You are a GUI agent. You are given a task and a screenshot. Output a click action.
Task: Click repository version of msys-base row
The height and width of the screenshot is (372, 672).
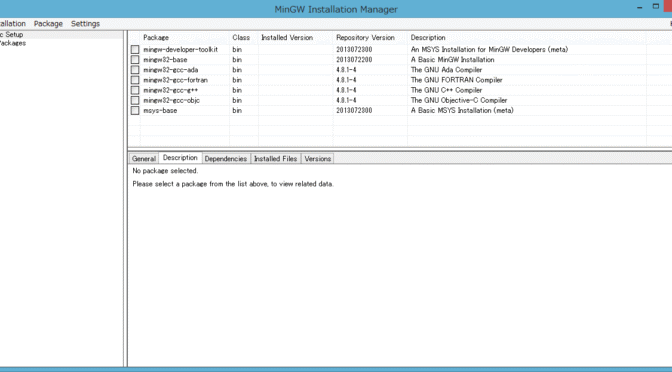(x=354, y=111)
